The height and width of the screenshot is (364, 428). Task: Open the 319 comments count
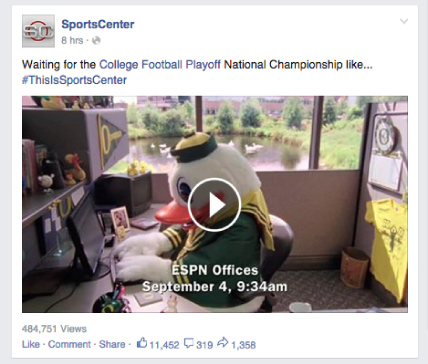(204, 345)
